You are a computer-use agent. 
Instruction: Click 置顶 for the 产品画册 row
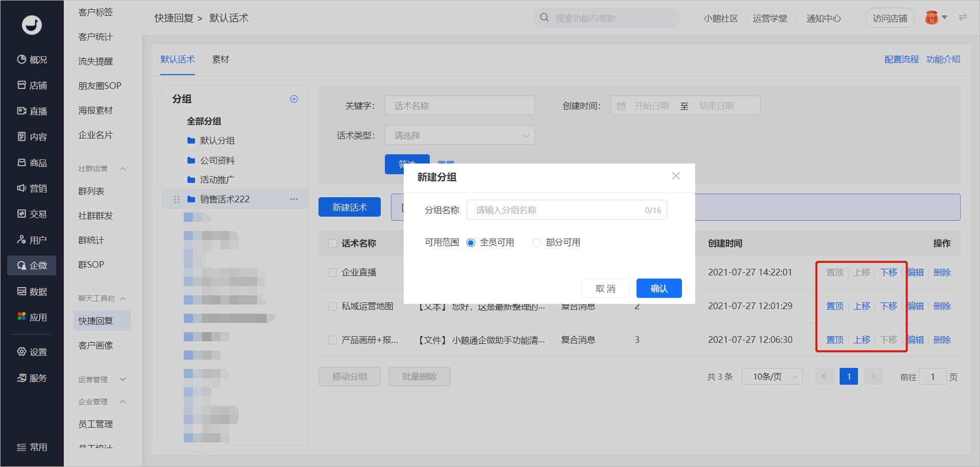click(x=835, y=340)
